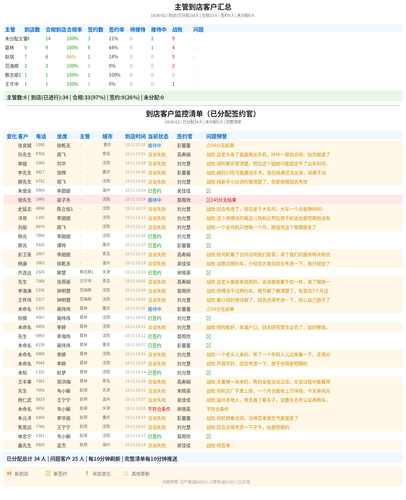Click the green summary bar starting 主管数:6
Screen dimensions: 406x500
[x=203, y=97]
